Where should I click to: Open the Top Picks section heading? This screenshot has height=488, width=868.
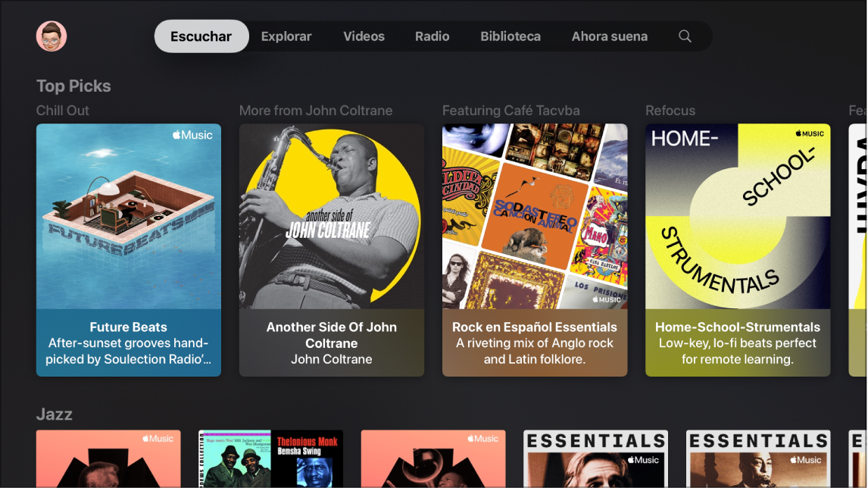(x=73, y=86)
